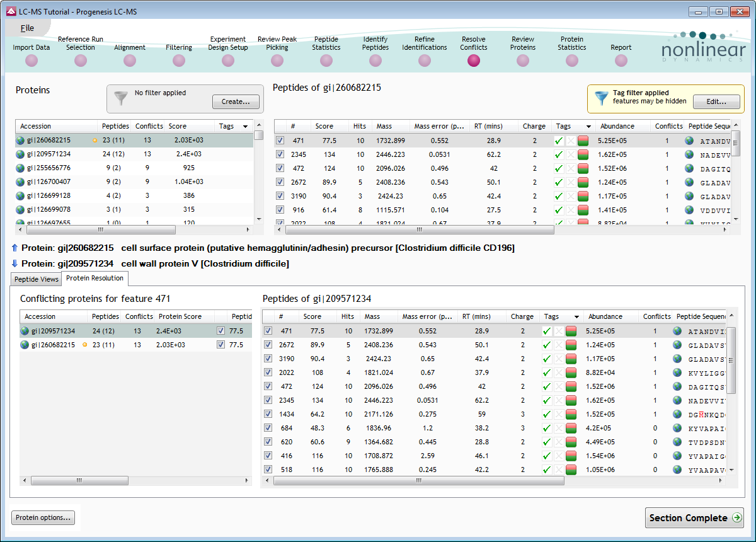This screenshot has width=756, height=542.
Task: Click green check tag for feature 916
Action: (558, 210)
